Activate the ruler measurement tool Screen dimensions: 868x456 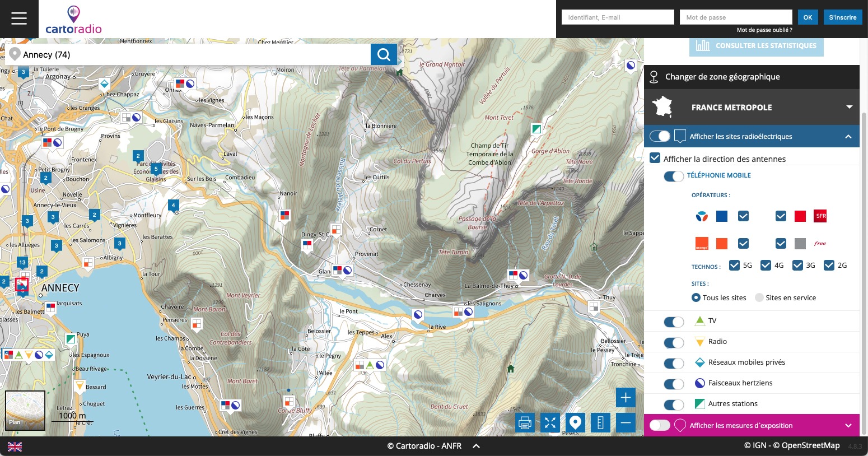(600, 423)
